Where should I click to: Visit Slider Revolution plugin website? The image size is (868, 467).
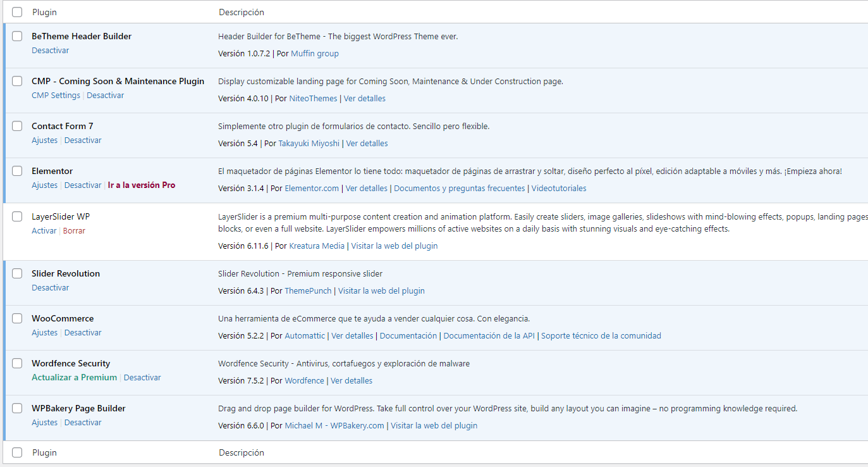click(381, 291)
